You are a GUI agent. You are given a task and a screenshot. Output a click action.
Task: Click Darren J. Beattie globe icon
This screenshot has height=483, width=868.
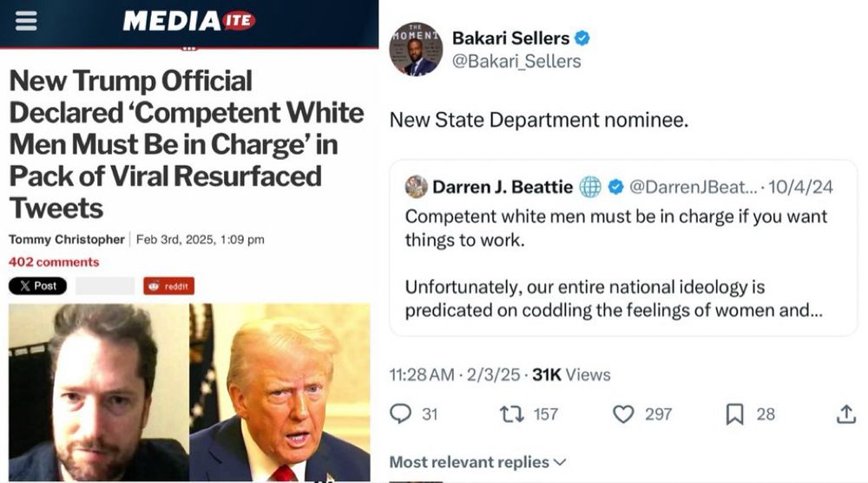pyautogui.click(x=590, y=188)
